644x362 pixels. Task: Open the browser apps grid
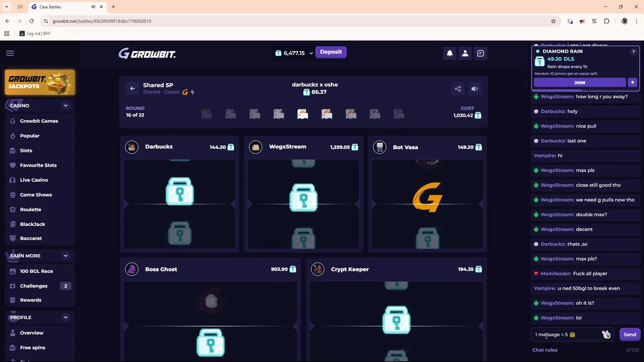(x=7, y=34)
